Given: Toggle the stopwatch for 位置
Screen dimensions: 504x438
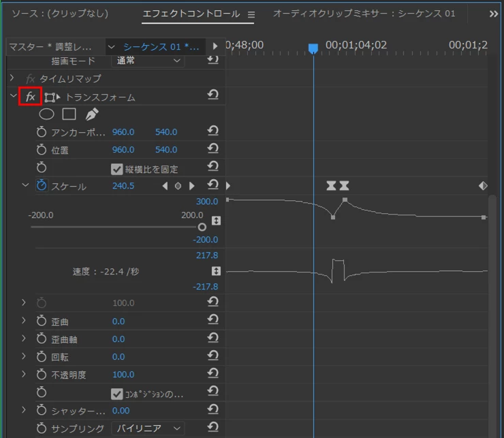Looking at the screenshot, I should tap(42, 150).
